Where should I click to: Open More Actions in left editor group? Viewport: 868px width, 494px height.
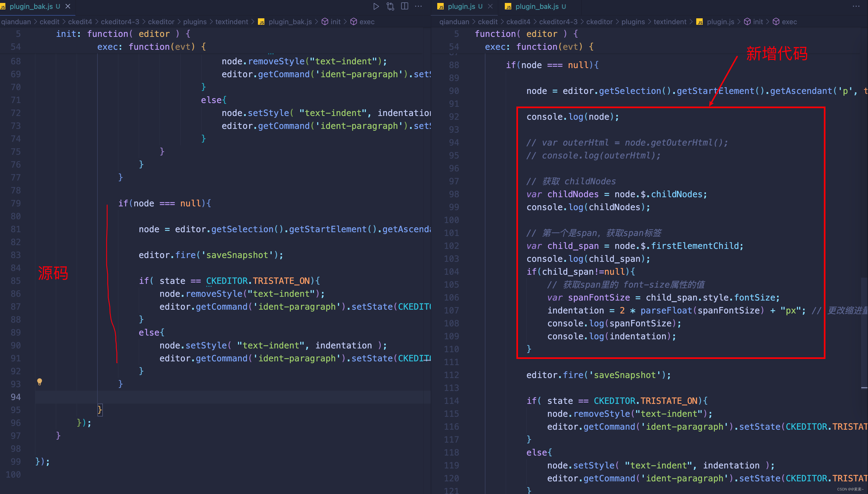pyautogui.click(x=419, y=6)
